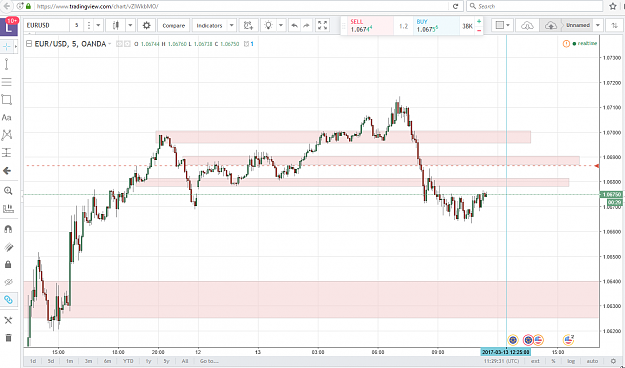Toggle the drawings sync link icon
Viewport: 625px width, 368px height.
(x=8, y=300)
